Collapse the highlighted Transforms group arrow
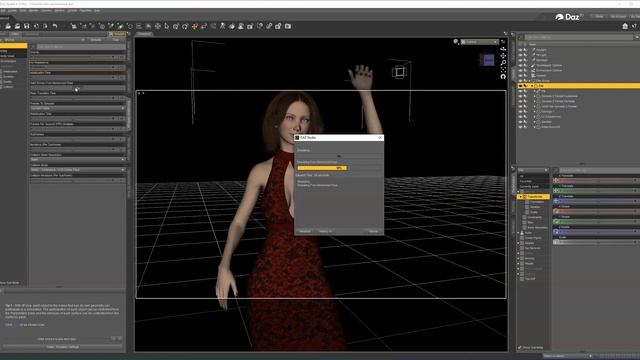This screenshot has height=360, width=640. [x=520, y=197]
